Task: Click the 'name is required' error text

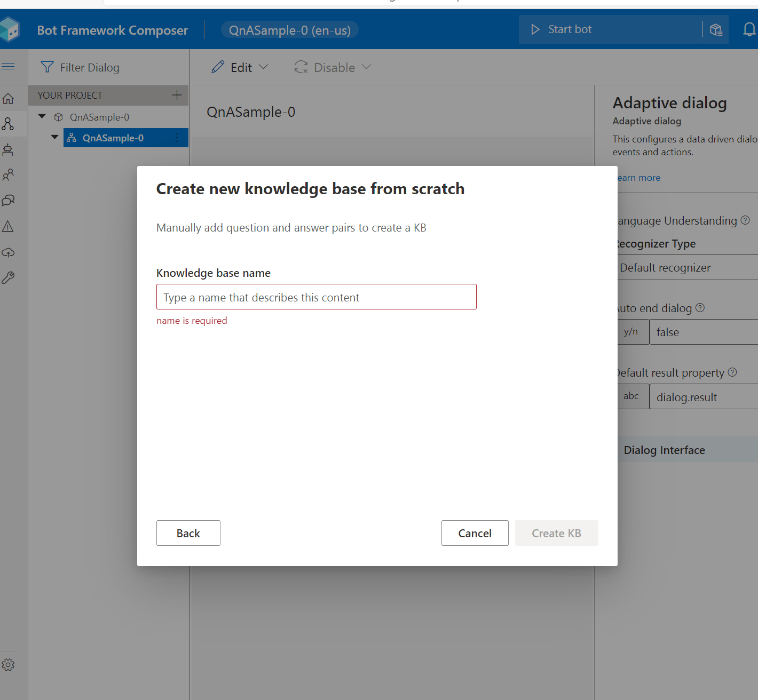Action: pyautogui.click(x=192, y=321)
